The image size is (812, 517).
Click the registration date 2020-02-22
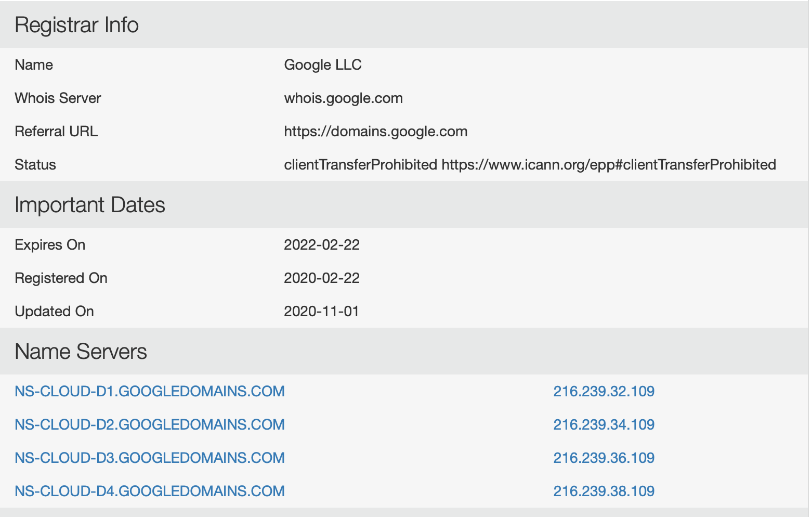(x=322, y=278)
